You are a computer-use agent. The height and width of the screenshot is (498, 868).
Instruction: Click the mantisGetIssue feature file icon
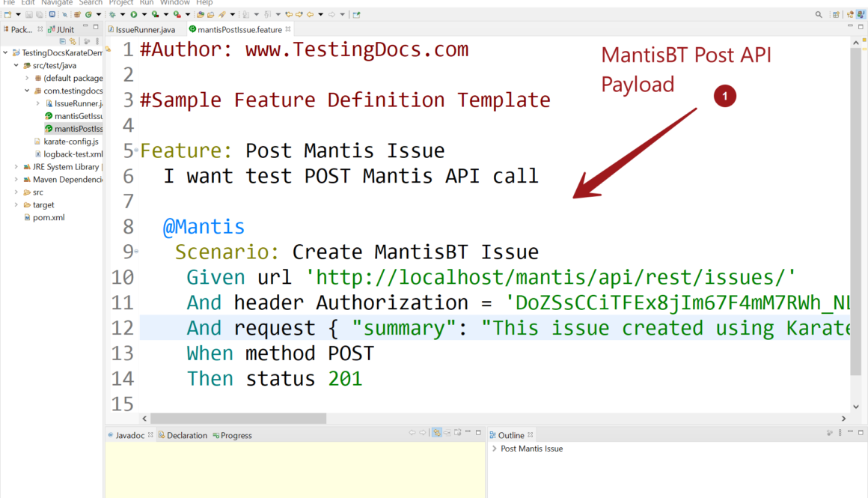(x=49, y=116)
